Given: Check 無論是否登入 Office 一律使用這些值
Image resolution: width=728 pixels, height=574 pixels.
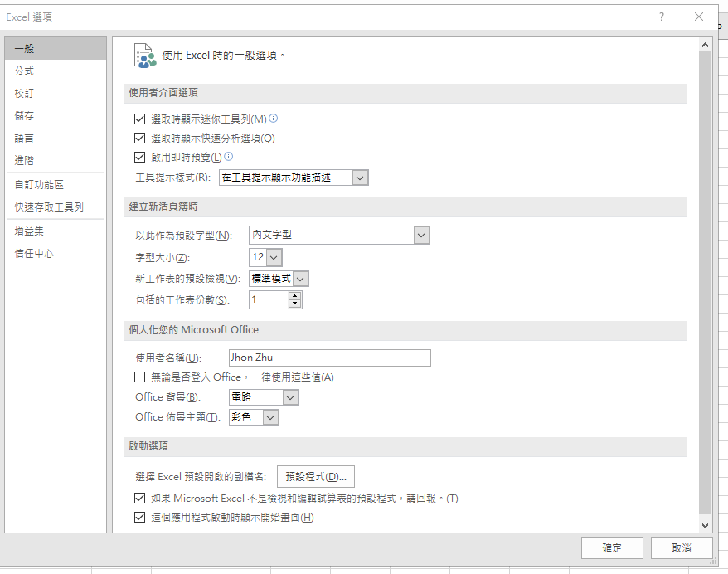Looking at the screenshot, I should [x=139, y=377].
